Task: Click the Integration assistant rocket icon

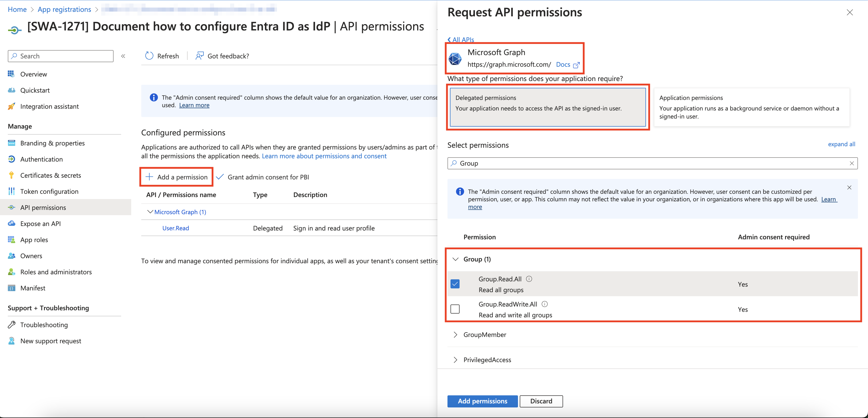Action: (11, 106)
